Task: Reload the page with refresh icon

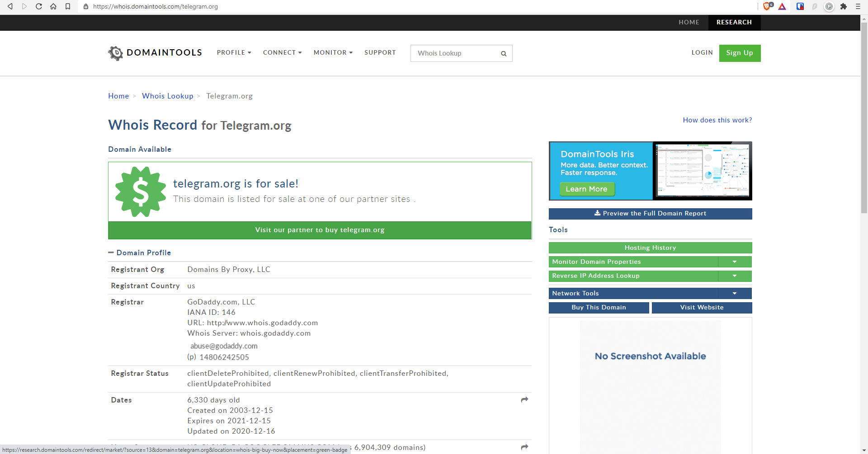Action: (x=39, y=6)
